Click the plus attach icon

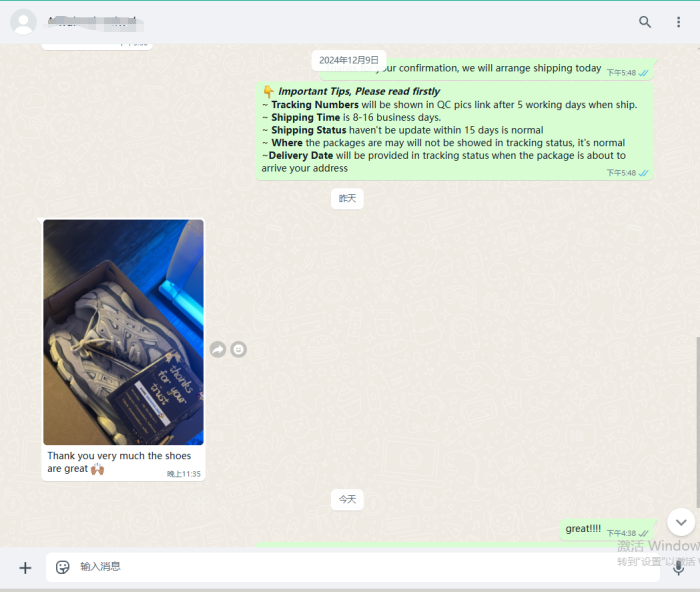[25, 567]
